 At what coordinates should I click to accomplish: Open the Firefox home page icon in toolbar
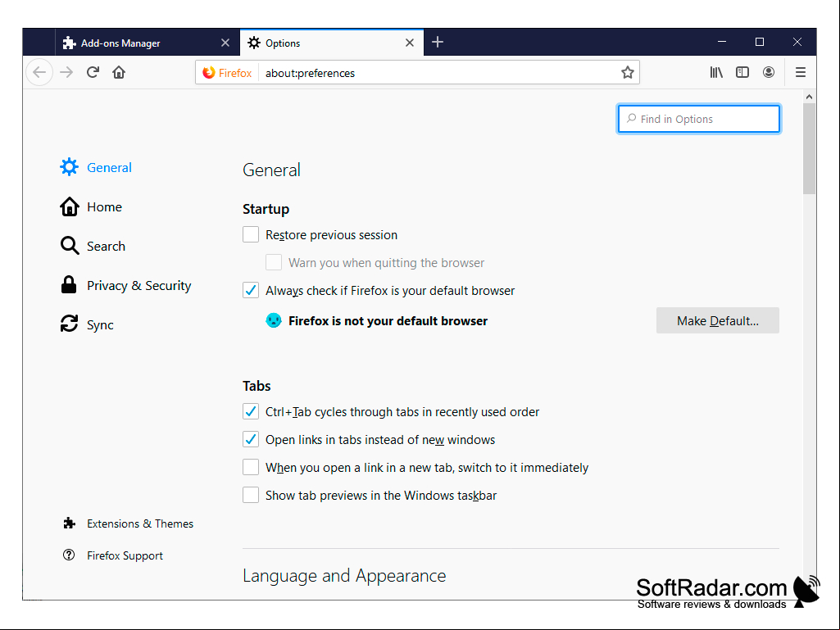[119, 72]
